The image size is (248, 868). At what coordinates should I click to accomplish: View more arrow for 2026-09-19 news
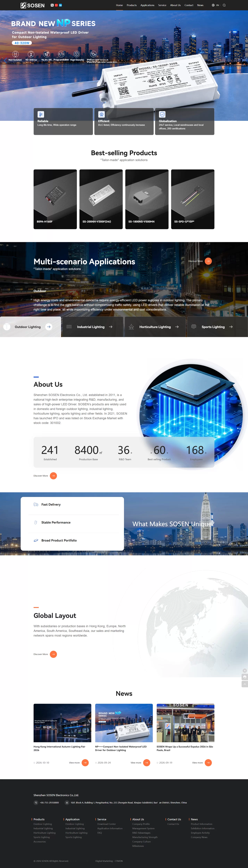pos(208,762)
